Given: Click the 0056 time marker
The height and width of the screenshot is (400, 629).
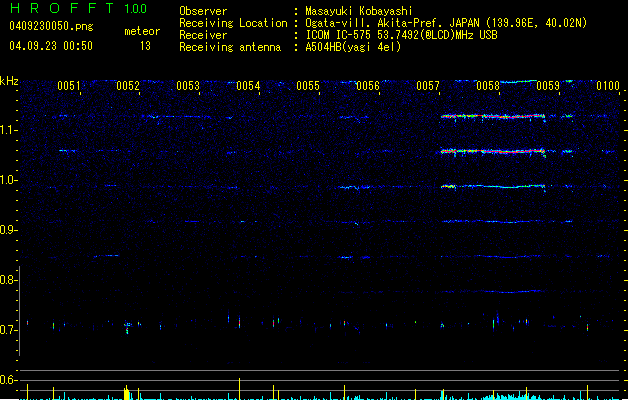Looking at the screenshot, I should (368, 86).
